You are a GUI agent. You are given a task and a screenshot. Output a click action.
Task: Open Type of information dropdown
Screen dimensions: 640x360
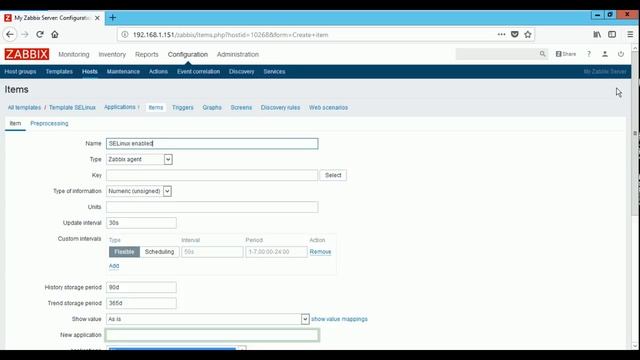coord(139,191)
